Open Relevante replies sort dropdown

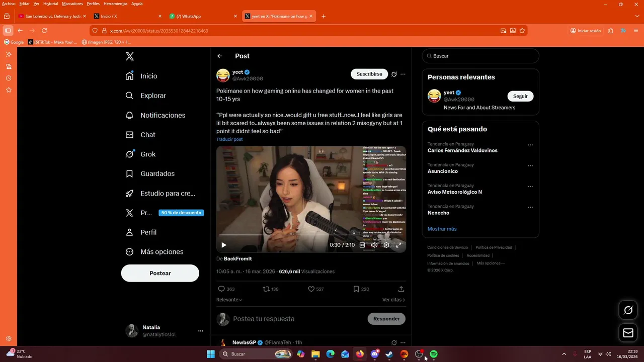coord(229,300)
